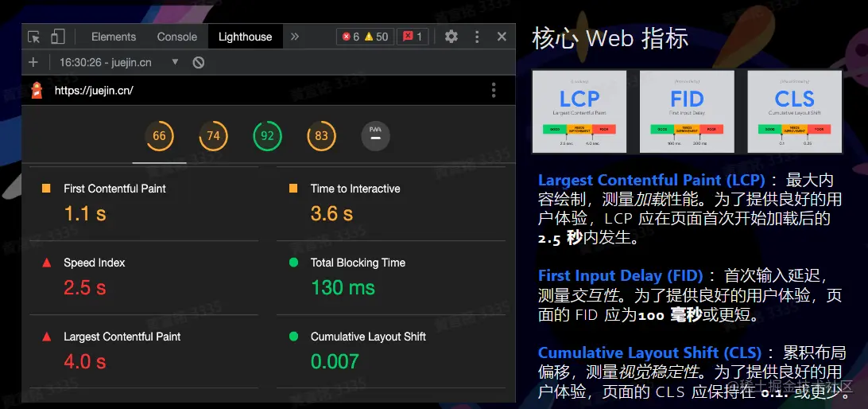Open the report tools menu beside the URL
Screen dimensions: 868x409
(x=494, y=91)
